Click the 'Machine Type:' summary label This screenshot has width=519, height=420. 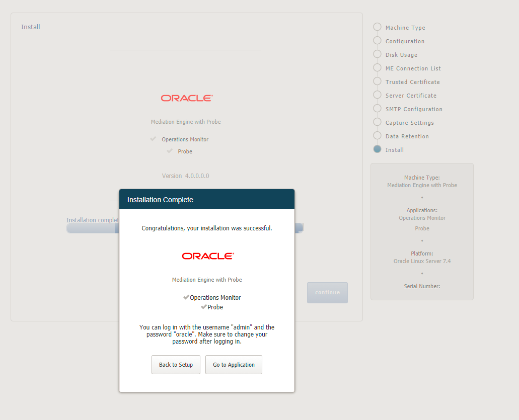[x=422, y=178]
